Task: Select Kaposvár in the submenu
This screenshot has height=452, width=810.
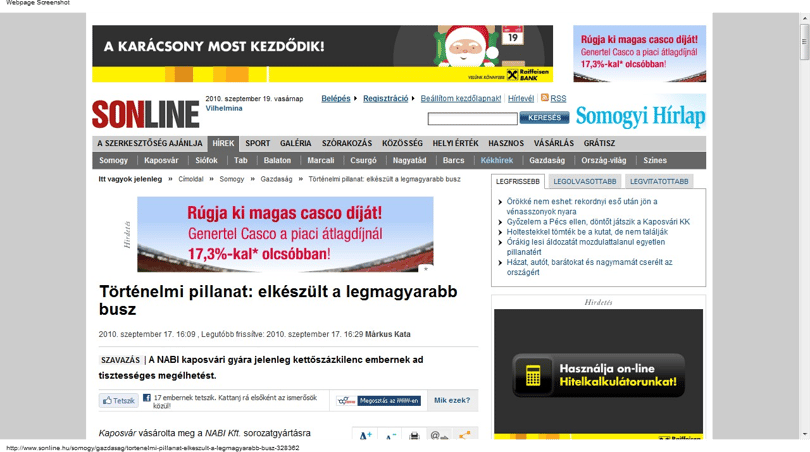Action: (x=161, y=161)
